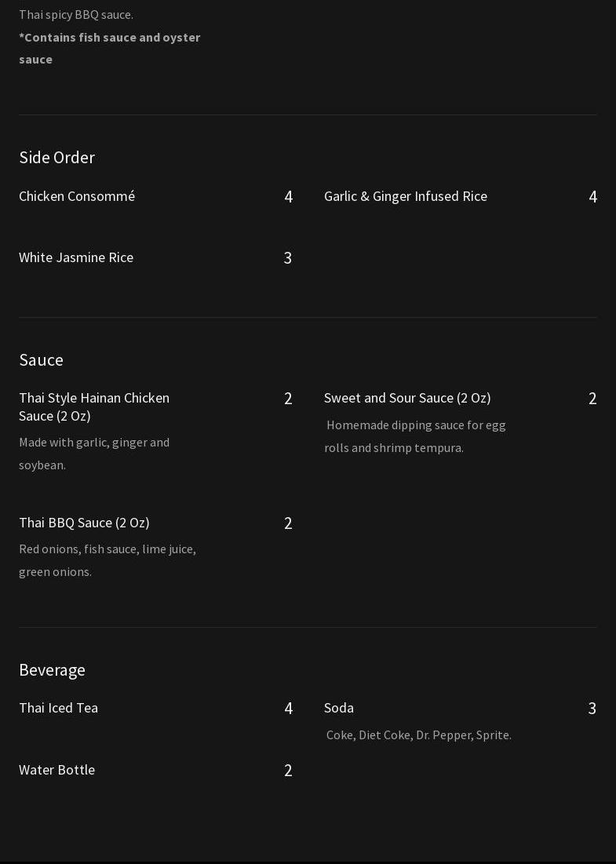Click the 'Homemade dipping sauce' description text
This screenshot has height=864, width=616.
coord(415,436)
